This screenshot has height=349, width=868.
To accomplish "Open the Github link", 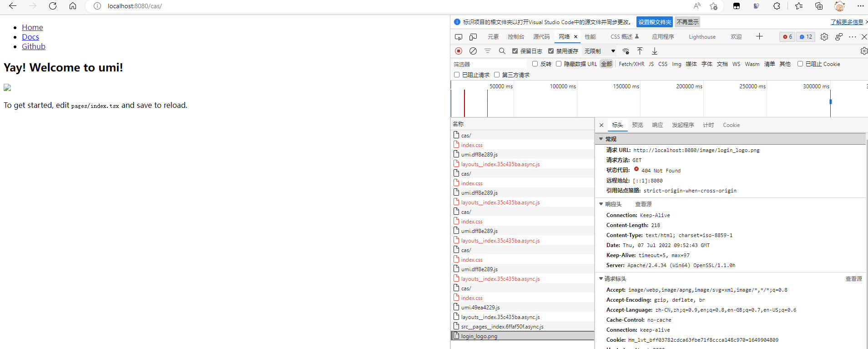I will pyautogui.click(x=34, y=46).
